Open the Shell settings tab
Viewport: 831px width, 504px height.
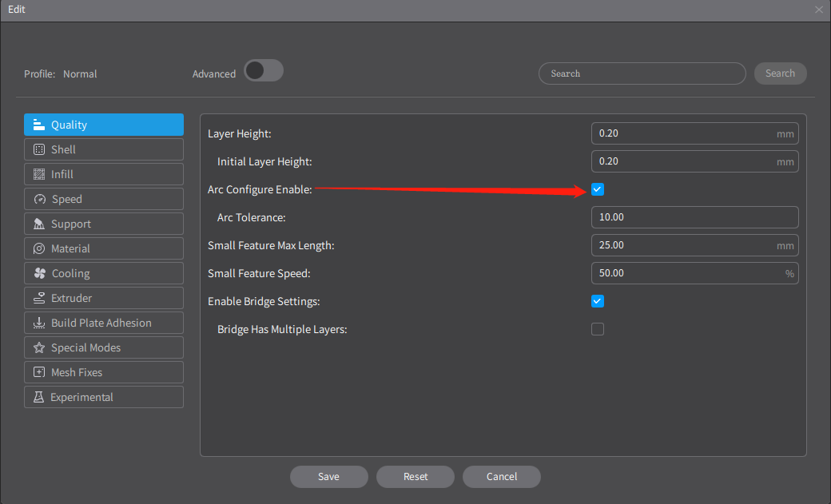pos(104,149)
